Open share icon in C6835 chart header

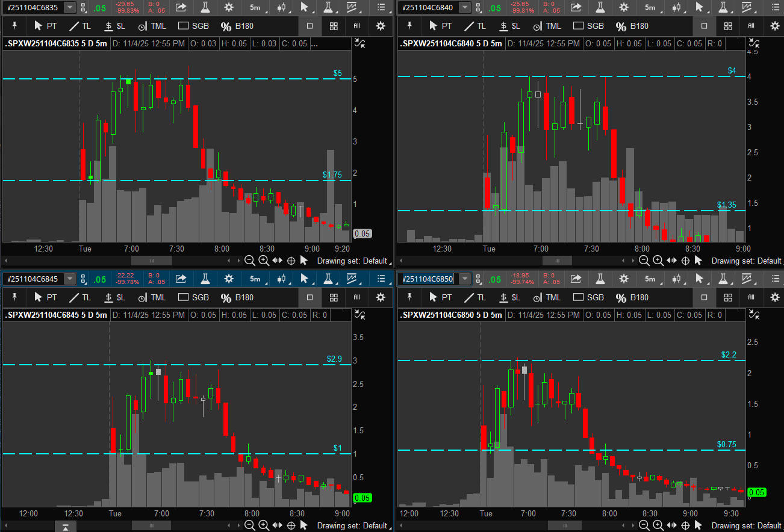tap(181, 7)
